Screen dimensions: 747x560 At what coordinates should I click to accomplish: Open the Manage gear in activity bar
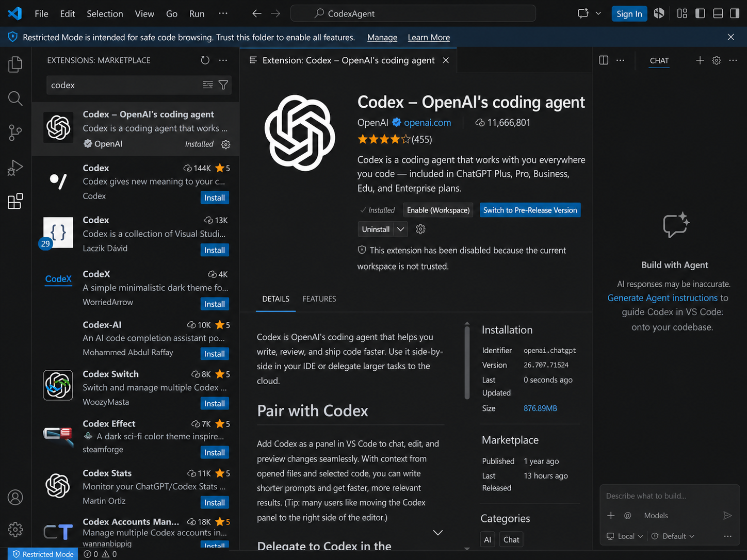pyautogui.click(x=15, y=530)
